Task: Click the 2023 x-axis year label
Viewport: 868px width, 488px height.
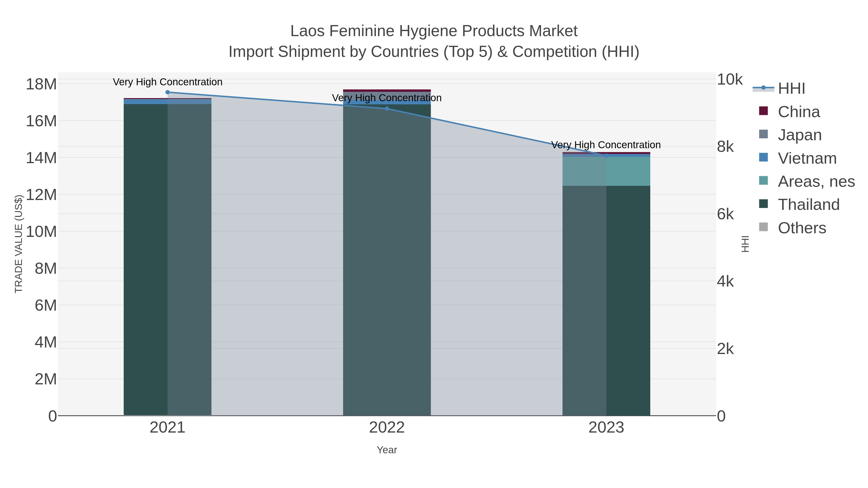Action: [606, 428]
